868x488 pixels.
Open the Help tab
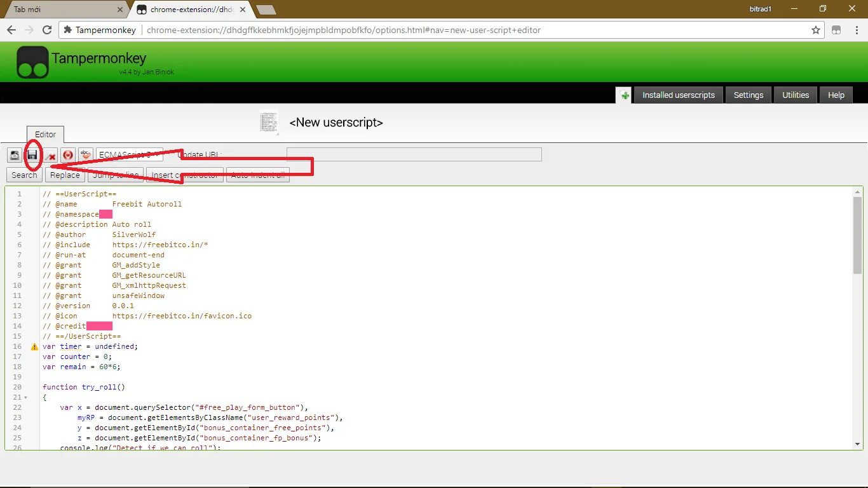pos(836,95)
